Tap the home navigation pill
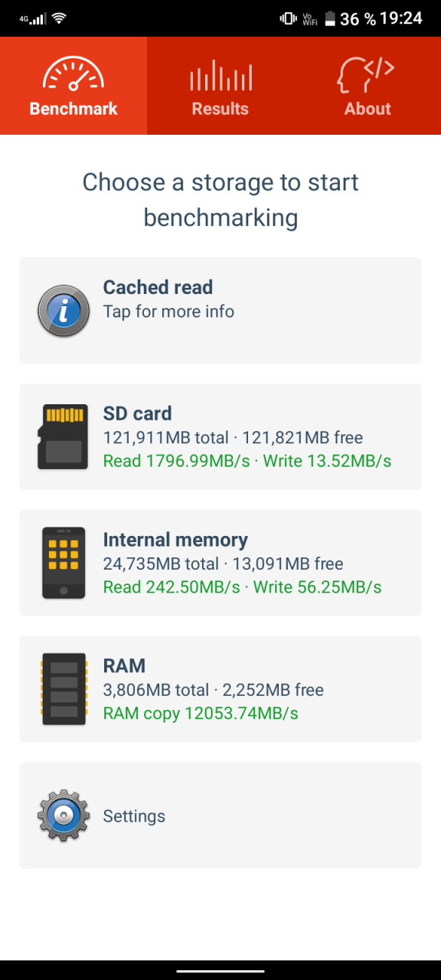Image resolution: width=441 pixels, height=980 pixels. pyautogui.click(x=220, y=970)
